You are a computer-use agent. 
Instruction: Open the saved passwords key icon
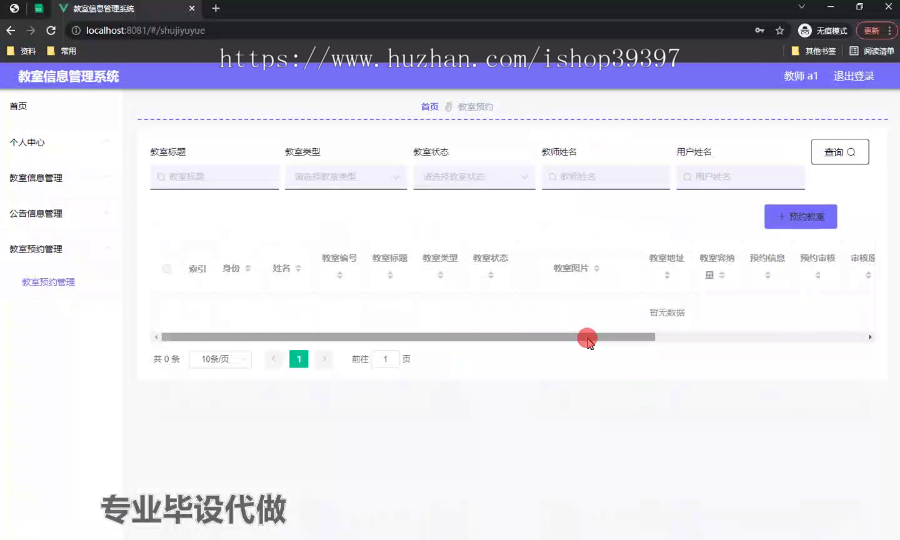coord(759,30)
